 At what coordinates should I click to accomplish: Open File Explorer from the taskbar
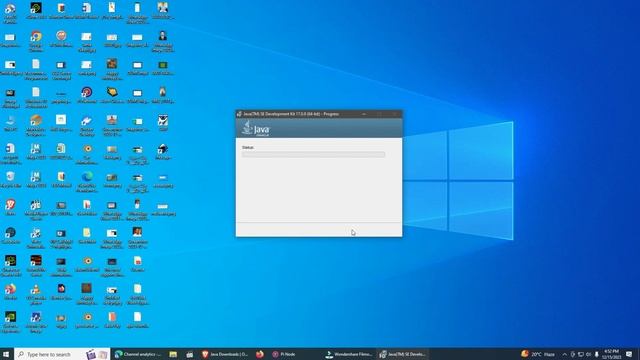click(x=173, y=354)
